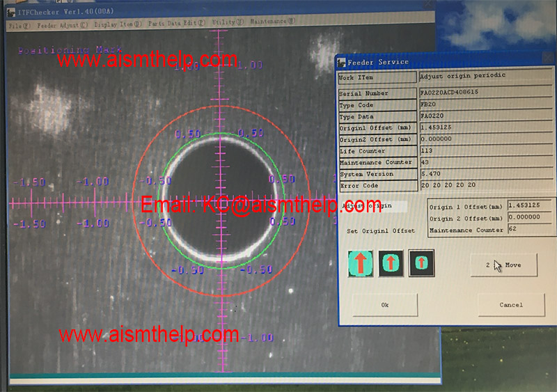Click the Error Code value field
557x392 pixels.
click(486, 185)
